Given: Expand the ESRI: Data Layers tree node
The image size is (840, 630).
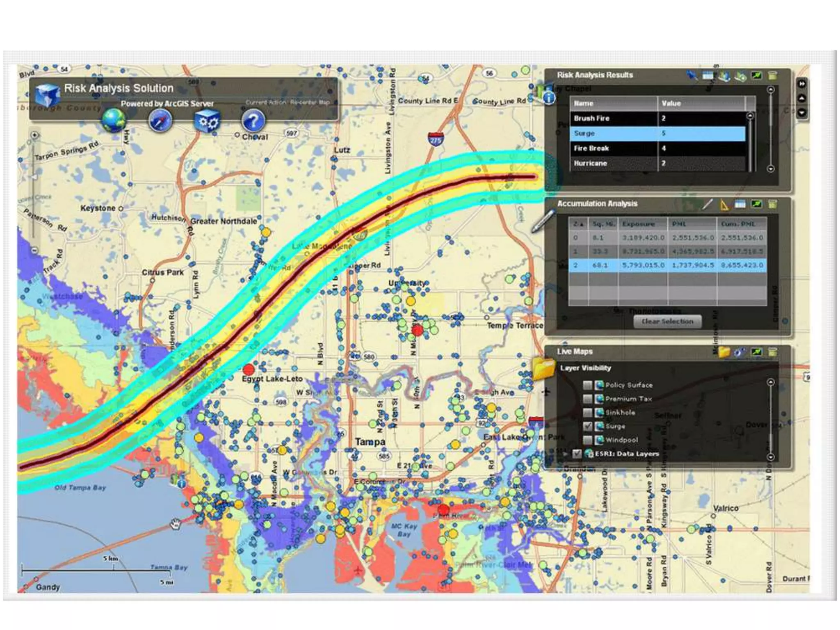Looking at the screenshot, I should (566, 454).
